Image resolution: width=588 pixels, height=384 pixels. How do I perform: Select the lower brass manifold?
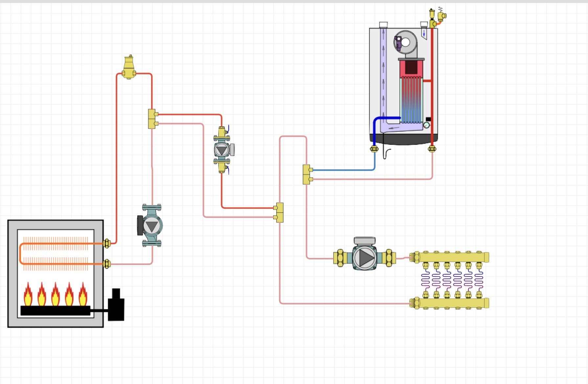[449, 303]
